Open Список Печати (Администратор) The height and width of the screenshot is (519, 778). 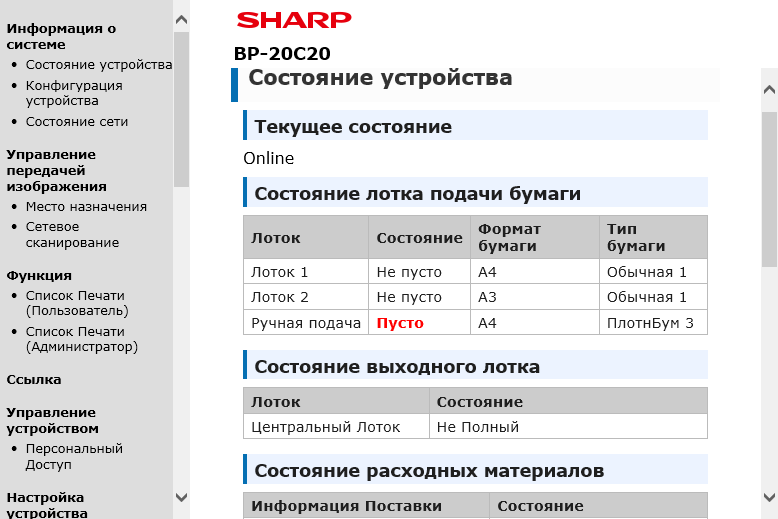82,339
